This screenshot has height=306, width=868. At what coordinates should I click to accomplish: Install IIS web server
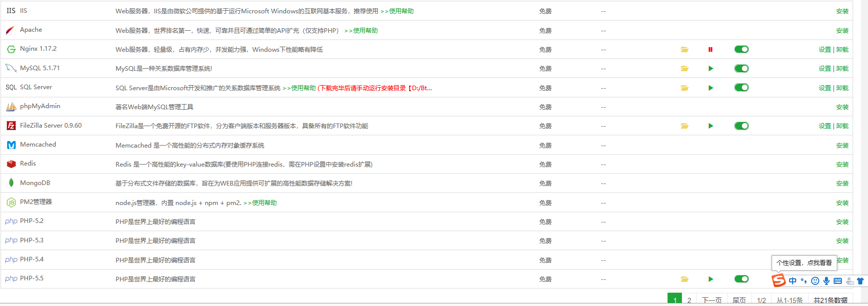click(842, 11)
